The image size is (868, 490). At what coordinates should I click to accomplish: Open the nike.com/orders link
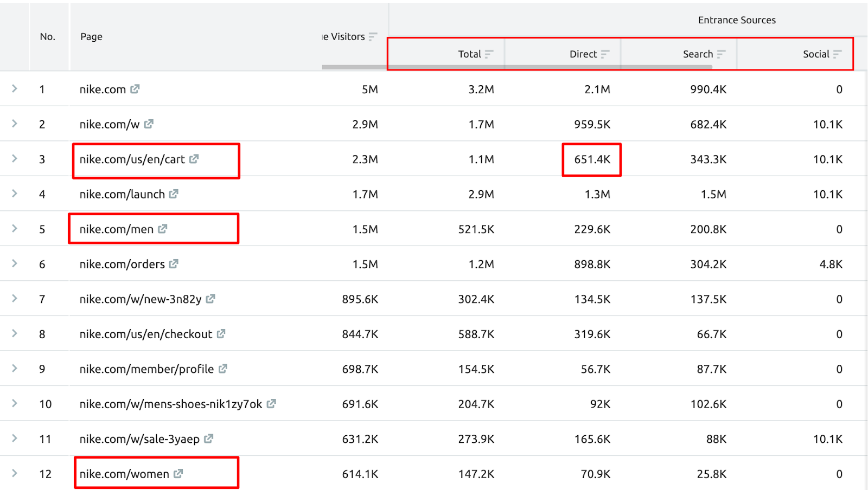coord(122,265)
